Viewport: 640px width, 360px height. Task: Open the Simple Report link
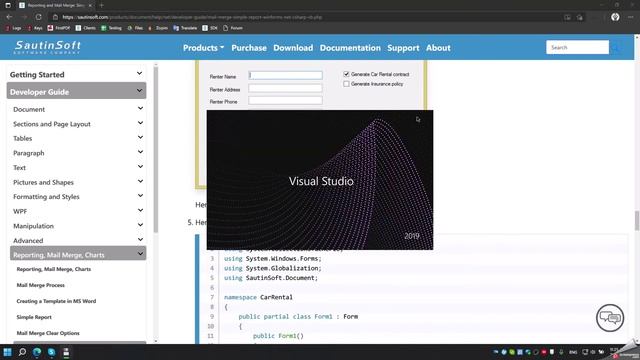pos(34,317)
